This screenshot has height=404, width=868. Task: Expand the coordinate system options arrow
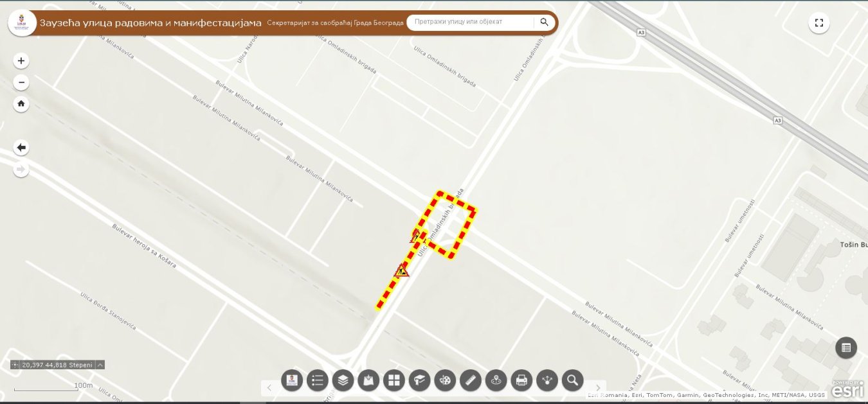[100, 365]
